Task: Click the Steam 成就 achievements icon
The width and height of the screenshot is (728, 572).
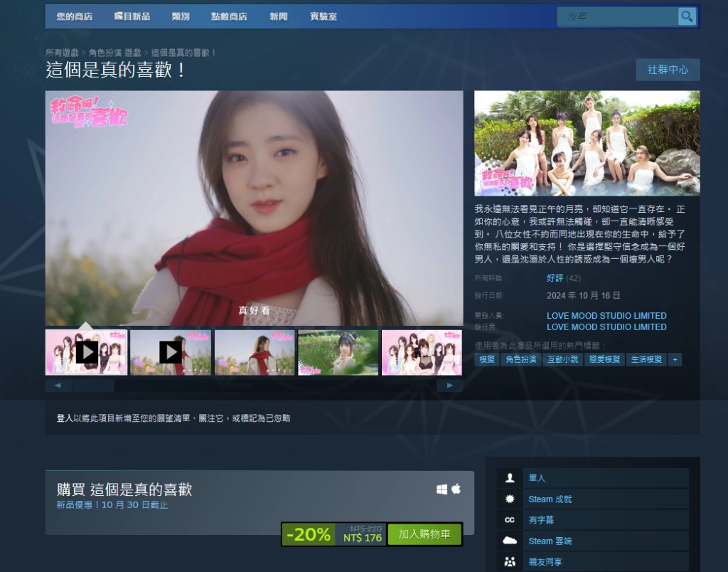Action: click(510, 499)
